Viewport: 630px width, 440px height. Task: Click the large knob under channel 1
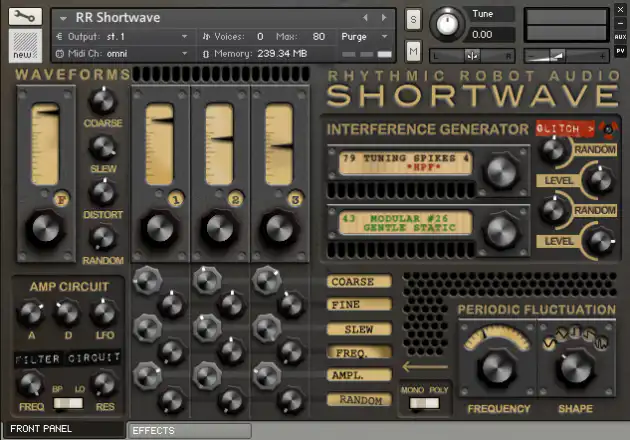pyautogui.click(x=160, y=228)
